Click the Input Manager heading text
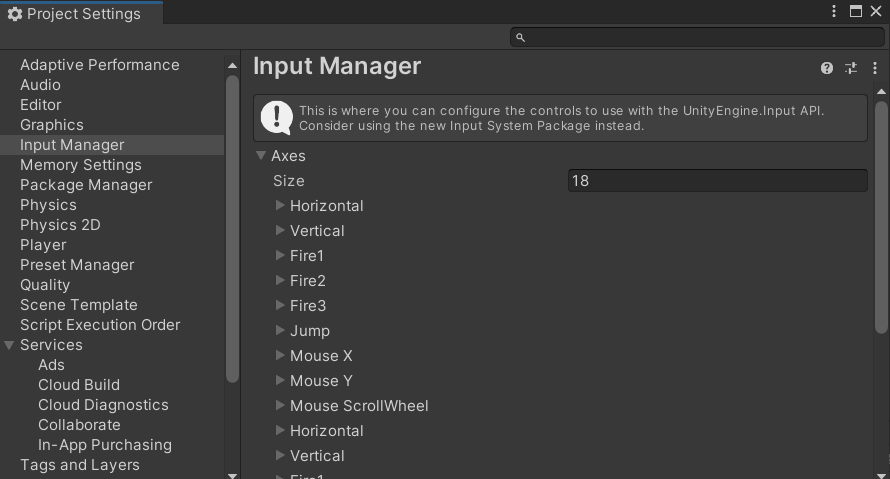This screenshot has width=890, height=479. coord(337,66)
